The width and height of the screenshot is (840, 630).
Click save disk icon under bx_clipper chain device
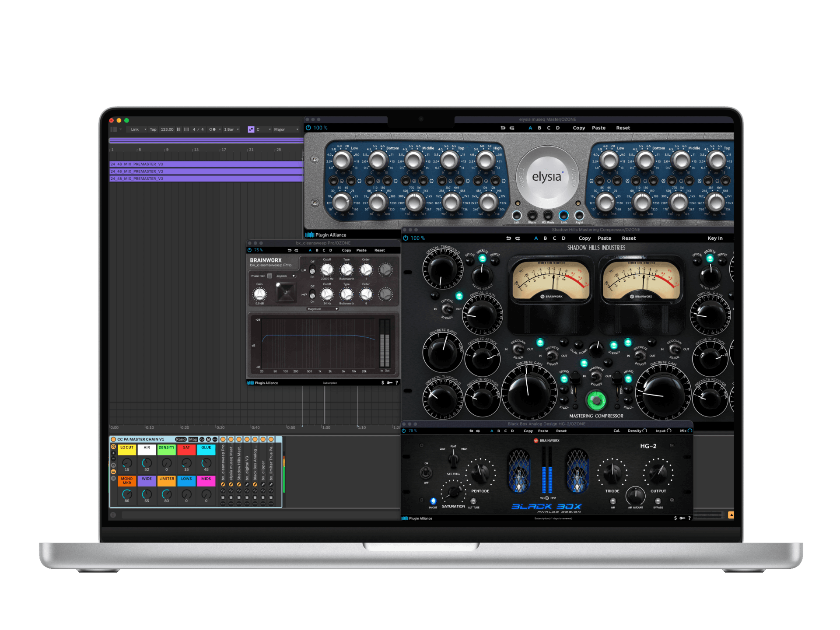click(263, 497)
